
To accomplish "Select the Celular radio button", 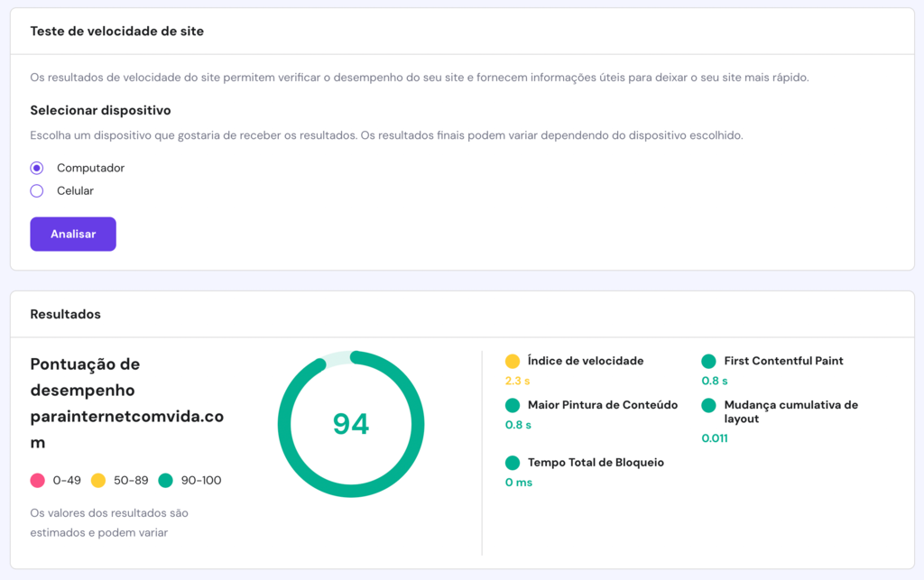I will pyautogui.click(x=36, y=191).
